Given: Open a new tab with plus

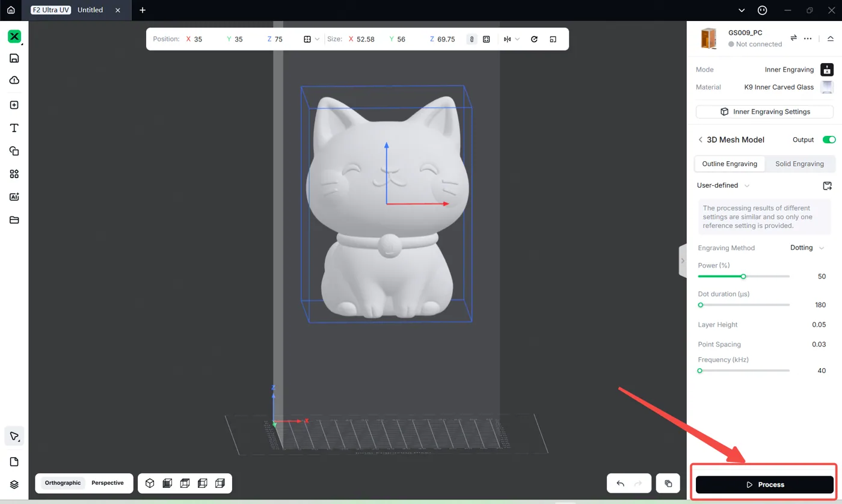Looking at the screenshot, I should pyautogui.click(x=143, y=10).
